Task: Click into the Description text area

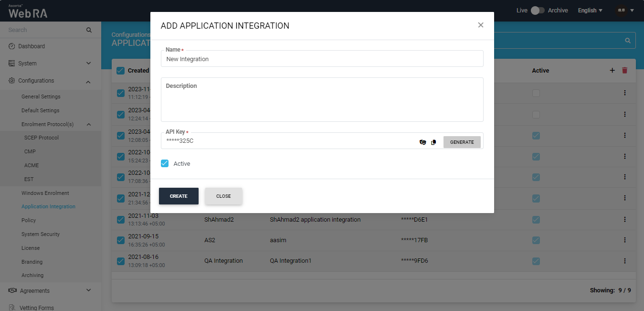Action: click(322, 103)
